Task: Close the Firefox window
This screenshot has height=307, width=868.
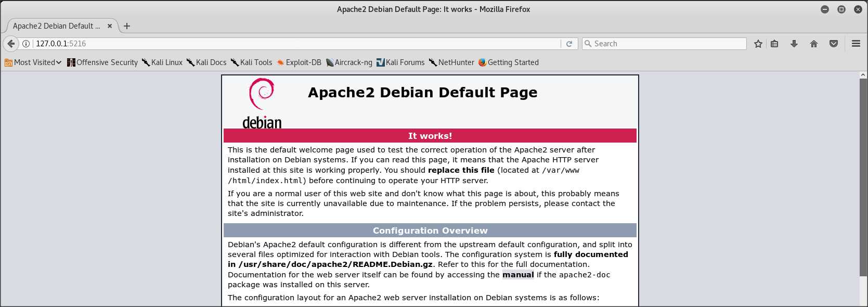Action: pos(858,9)
